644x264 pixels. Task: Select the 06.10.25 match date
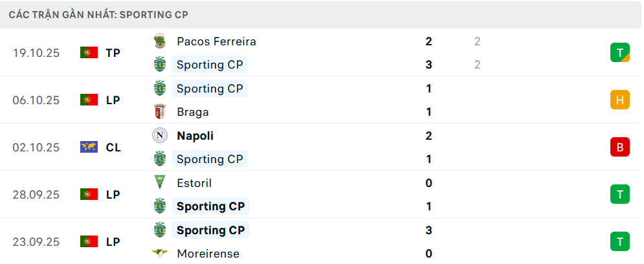pos(36,100)
